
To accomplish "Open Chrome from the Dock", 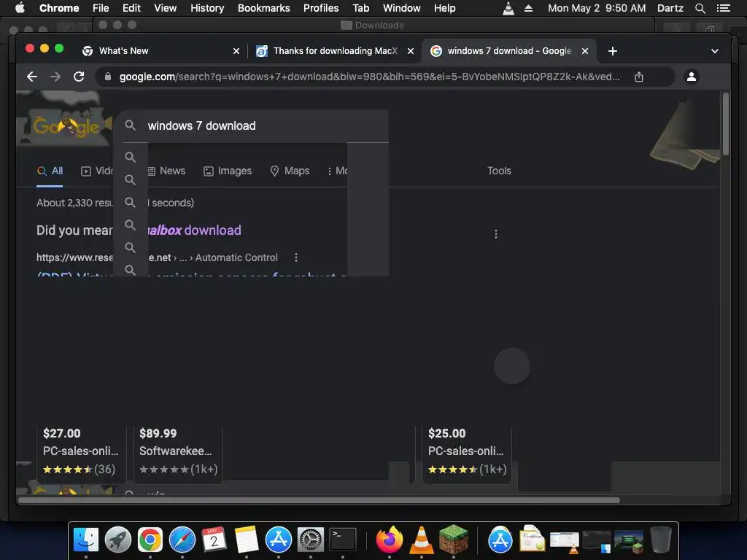I will 150,540.
